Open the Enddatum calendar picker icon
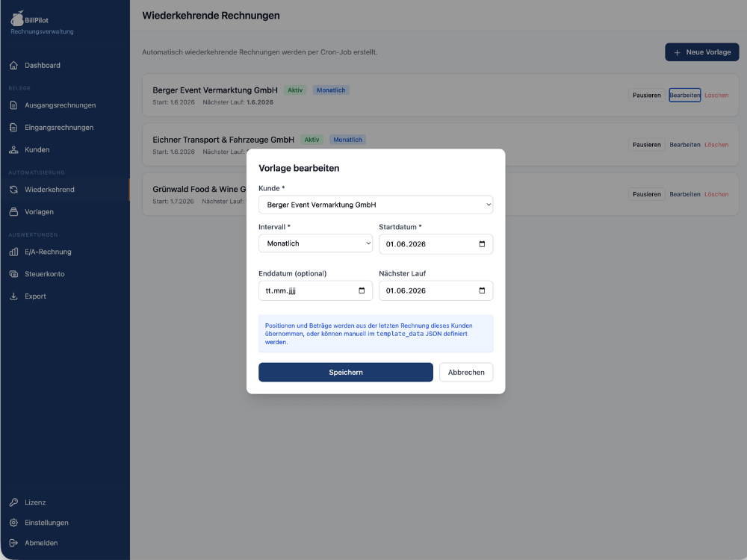The image size is (747, 560). [362, 290]
